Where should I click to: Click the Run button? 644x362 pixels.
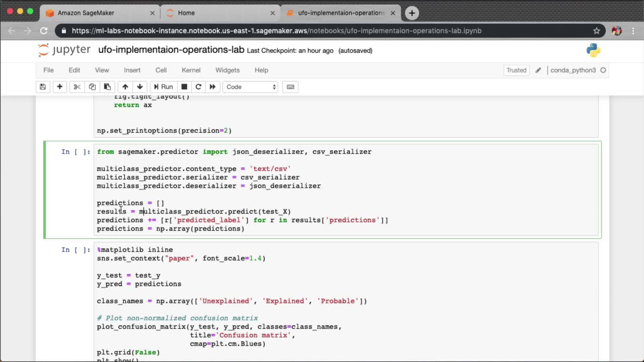(163, 87)
